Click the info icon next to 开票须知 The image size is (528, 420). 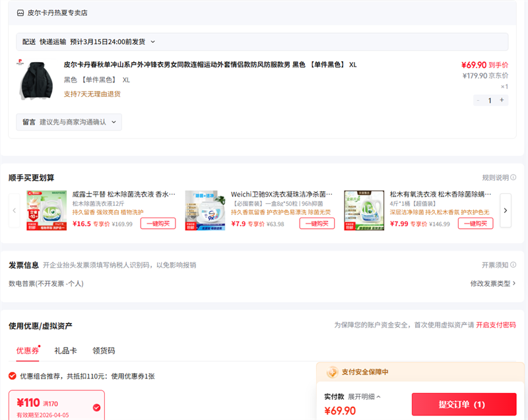pyautogui.click(x=513, y=265)
